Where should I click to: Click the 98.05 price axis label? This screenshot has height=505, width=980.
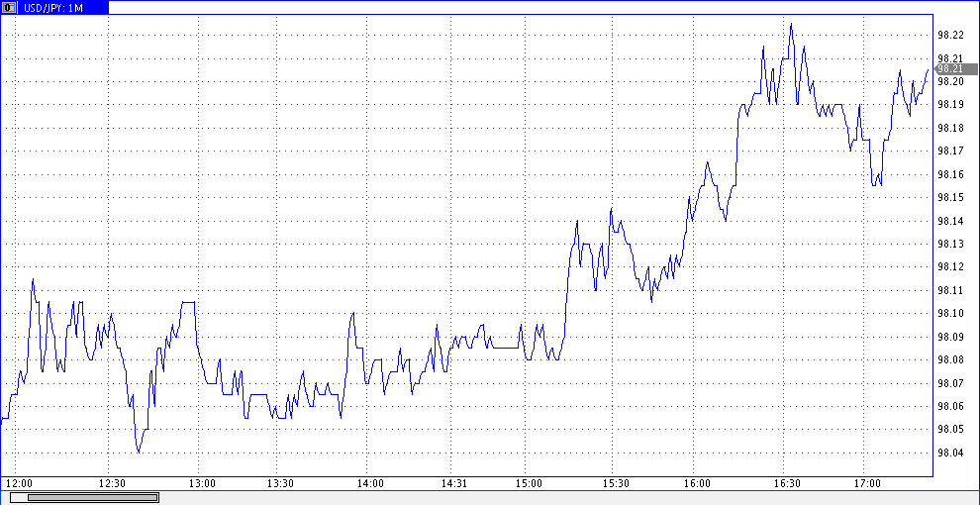[x=950, y=430]
